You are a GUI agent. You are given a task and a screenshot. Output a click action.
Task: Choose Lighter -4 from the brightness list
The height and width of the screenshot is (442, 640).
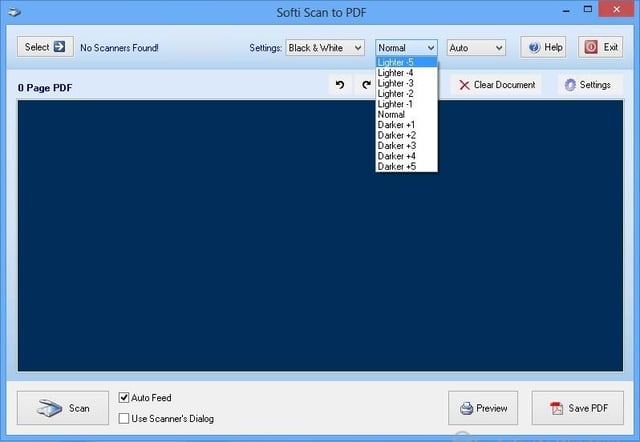pos(406,73)
